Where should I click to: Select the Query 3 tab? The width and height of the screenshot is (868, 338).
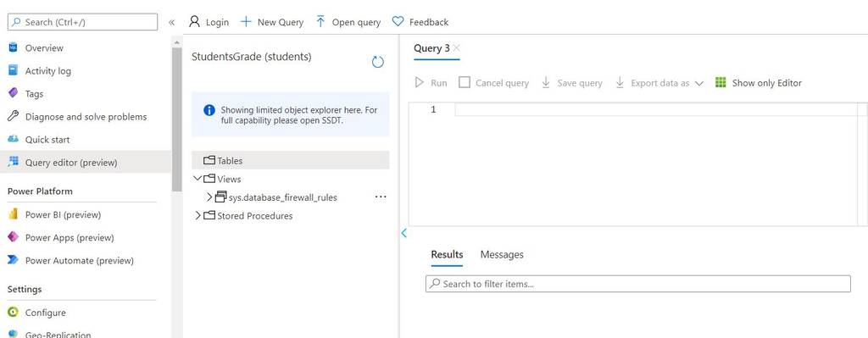tap(431, 48)
